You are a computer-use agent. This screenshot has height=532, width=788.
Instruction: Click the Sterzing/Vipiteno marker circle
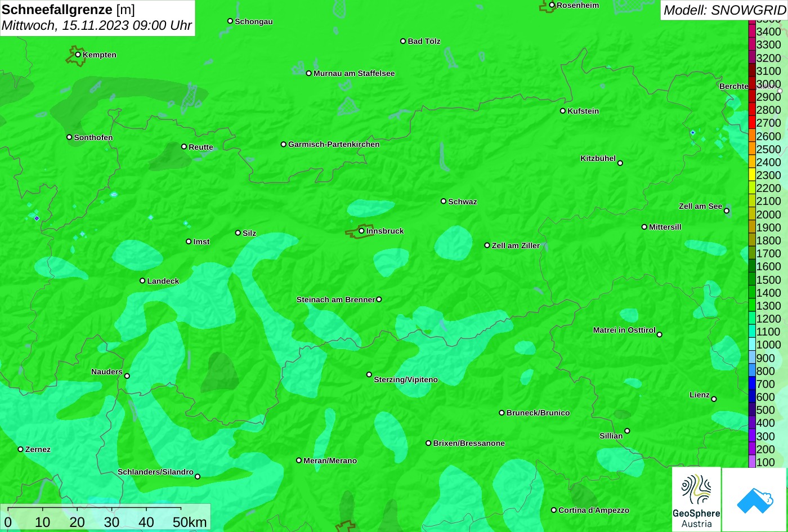[x=369, y=374]
